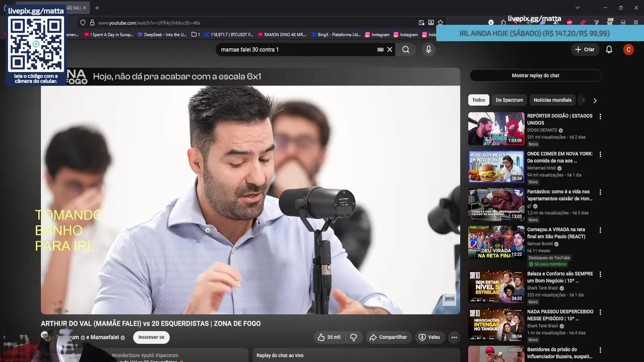Open RAMON DINO 4K bookmark
This screenshot has height=362, width=644.
282,35
